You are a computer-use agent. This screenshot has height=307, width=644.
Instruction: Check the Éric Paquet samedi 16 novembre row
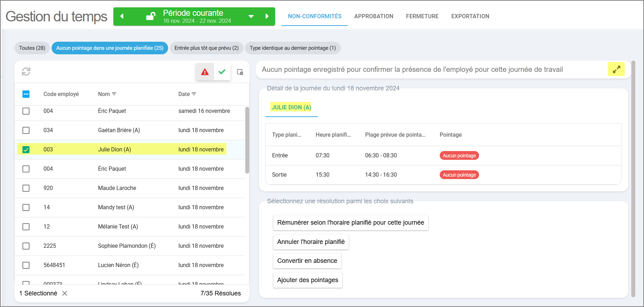click(x=26, y=111)
